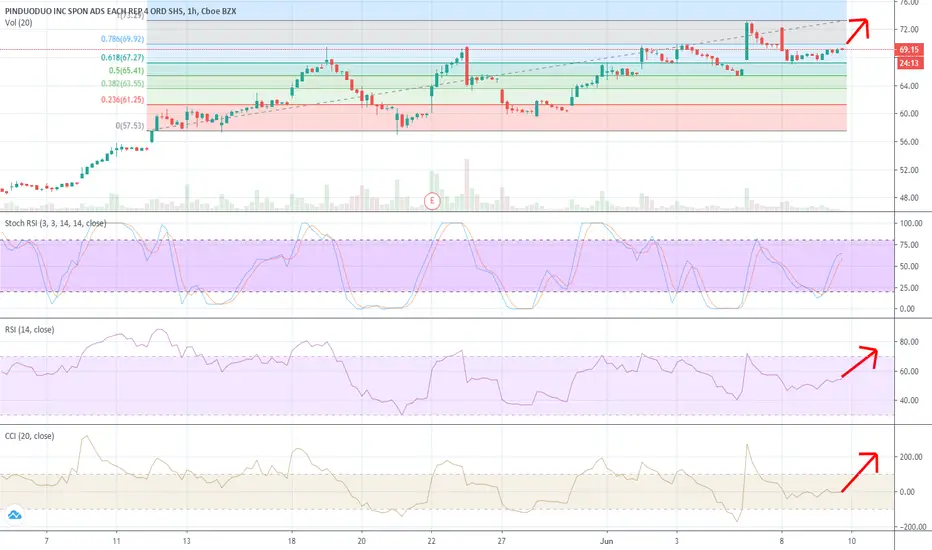
Task: Select the Stoch RSI (3, 3, 14, 14, close) label
Action: click(55, 224)
